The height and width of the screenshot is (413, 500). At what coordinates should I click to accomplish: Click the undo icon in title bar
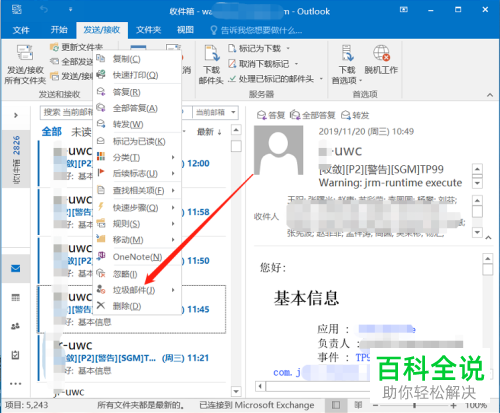44,10
